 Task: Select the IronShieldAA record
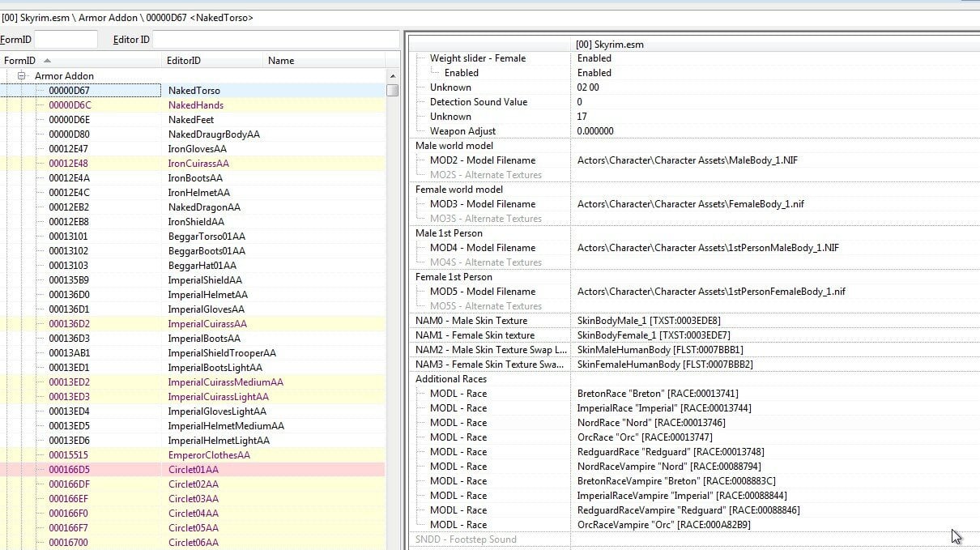click(x=193, y=222)
